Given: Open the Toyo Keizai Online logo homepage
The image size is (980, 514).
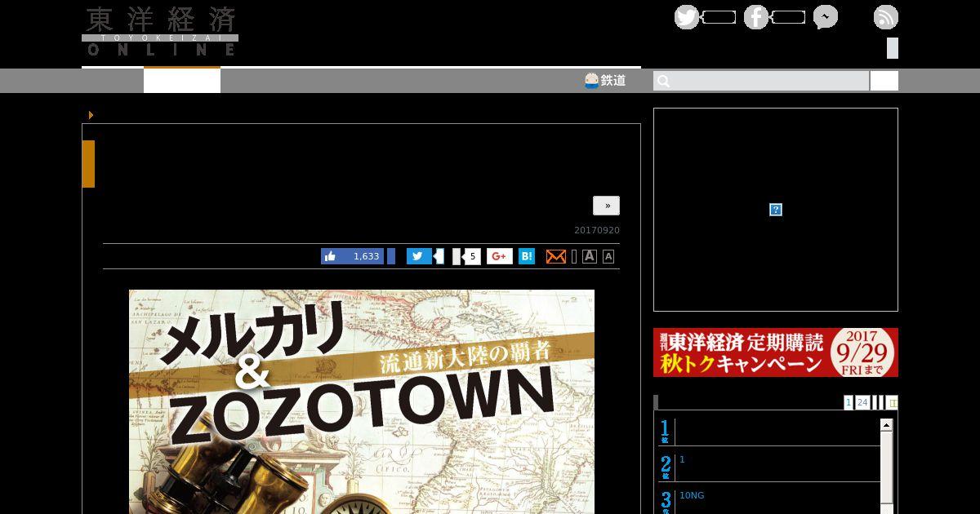Looking at the screenshot, I should click(x=160, y=32).
